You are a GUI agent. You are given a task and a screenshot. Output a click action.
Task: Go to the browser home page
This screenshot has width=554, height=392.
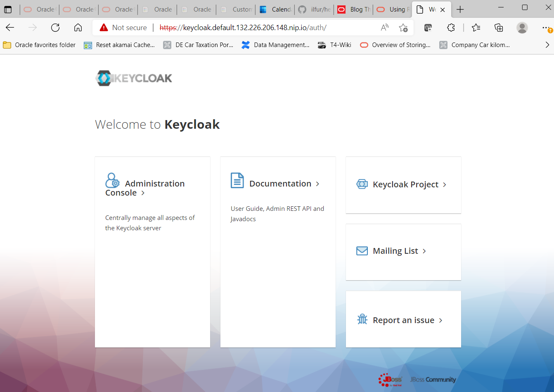coord(78,28)
